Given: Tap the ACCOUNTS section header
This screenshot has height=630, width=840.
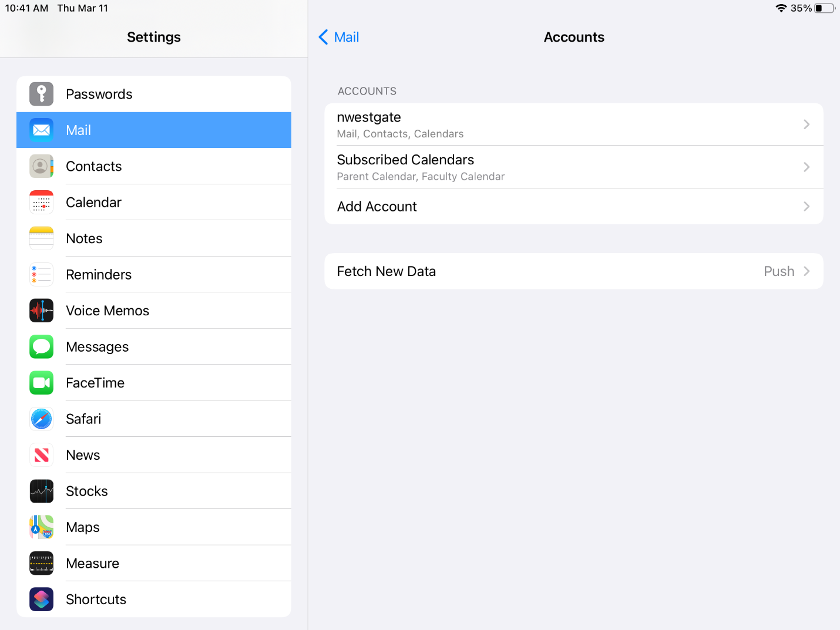Looking at the screenshot, I should point(367,91).
